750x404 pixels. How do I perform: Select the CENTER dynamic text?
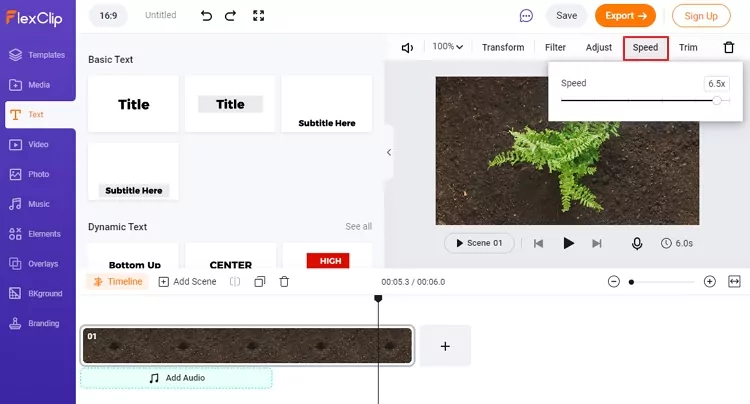click(x=231, y=256)
